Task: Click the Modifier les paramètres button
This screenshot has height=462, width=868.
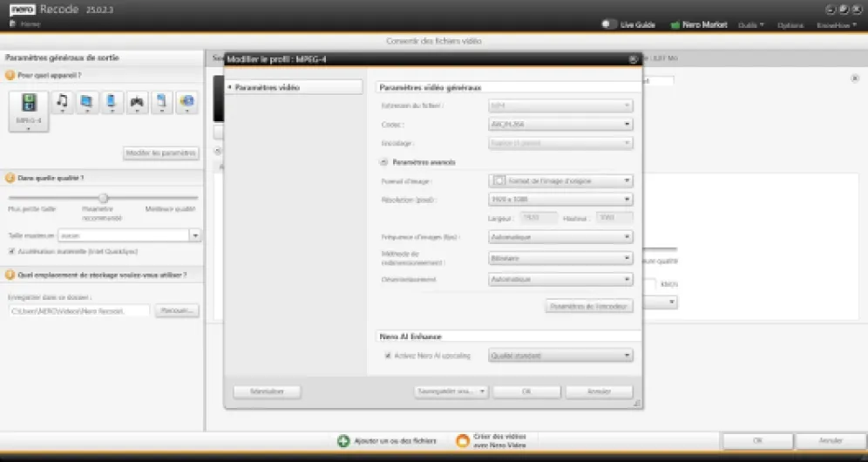Action: (161, 153)
